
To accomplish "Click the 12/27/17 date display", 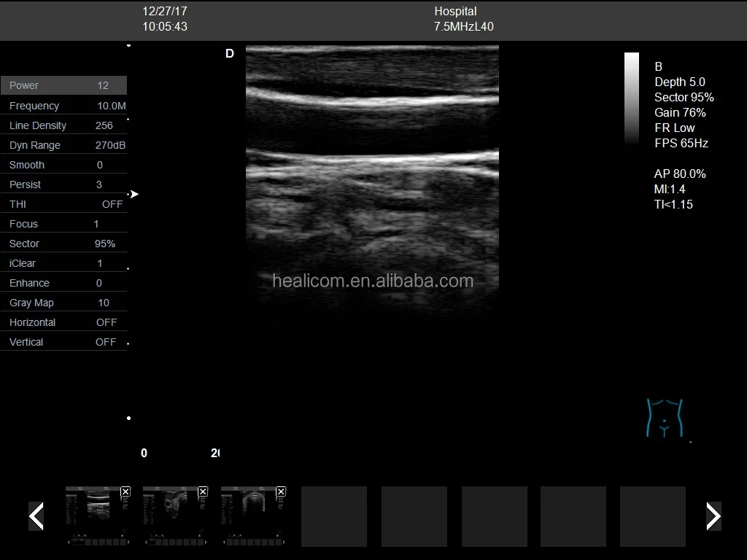I will 165,11.
